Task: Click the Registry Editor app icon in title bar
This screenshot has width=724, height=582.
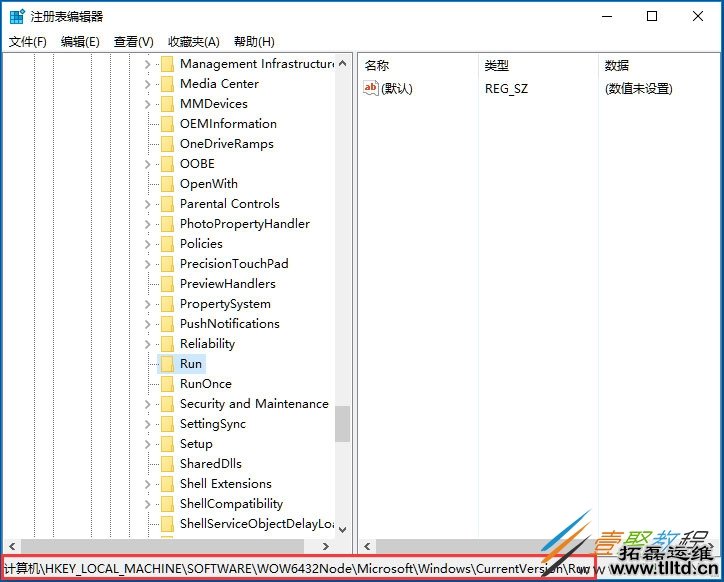Action: click(17, 17)
